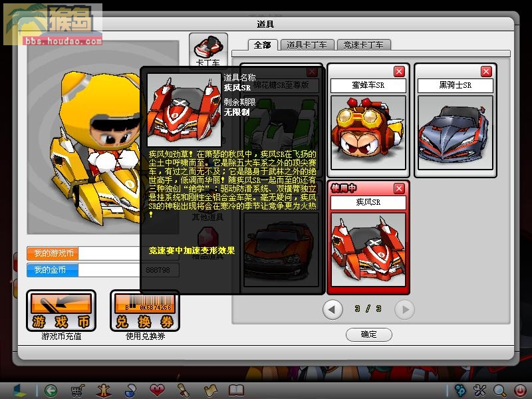
Task: Click the 竞速赛中加速变形效果 tooltip text
Action: click(192, 251)
